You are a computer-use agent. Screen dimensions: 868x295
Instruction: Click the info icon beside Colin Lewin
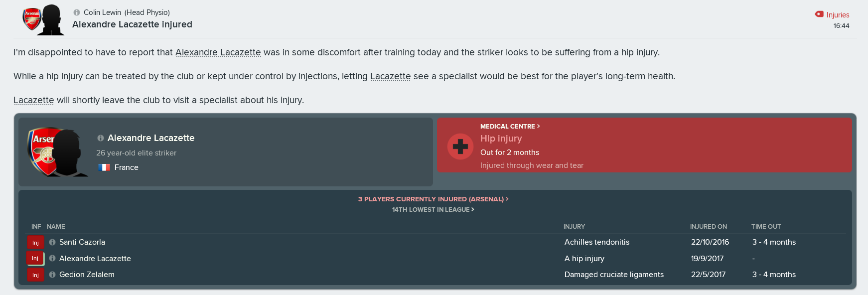pyautogui.click(x=77, y=12)
